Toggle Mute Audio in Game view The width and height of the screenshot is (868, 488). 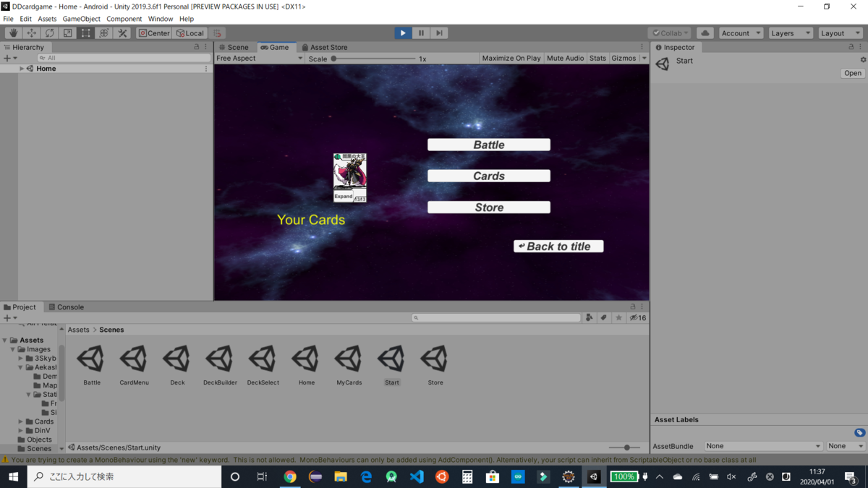pyautogui.click(x=565, y=58)
